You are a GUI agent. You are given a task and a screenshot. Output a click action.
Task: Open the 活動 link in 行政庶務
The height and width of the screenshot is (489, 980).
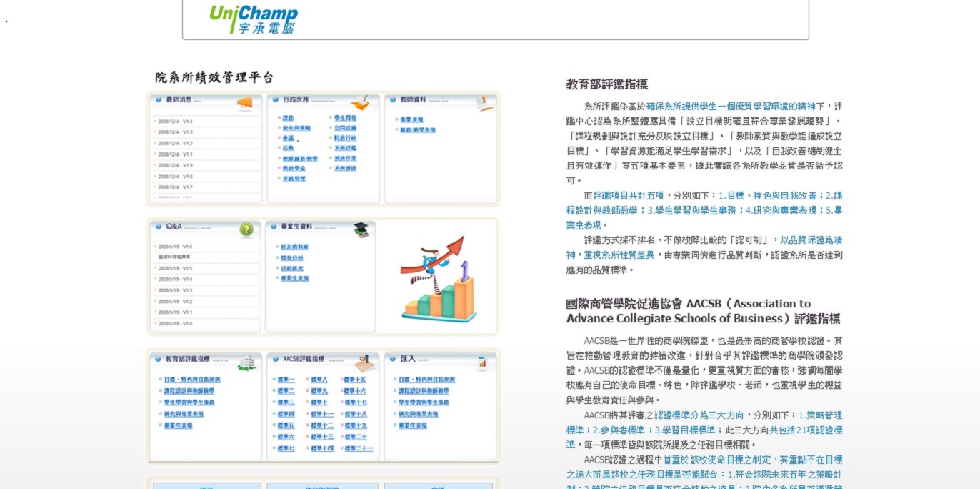(x=288, y=148)
